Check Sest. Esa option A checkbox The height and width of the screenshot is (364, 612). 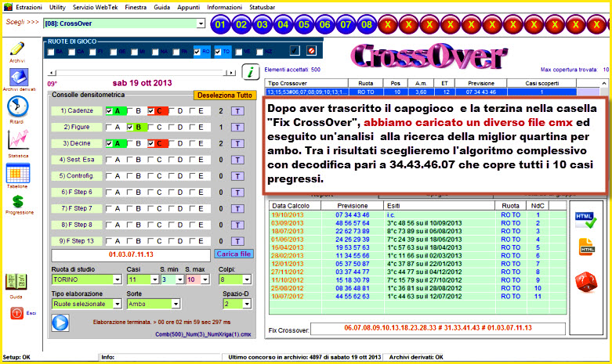pos(109,160)
